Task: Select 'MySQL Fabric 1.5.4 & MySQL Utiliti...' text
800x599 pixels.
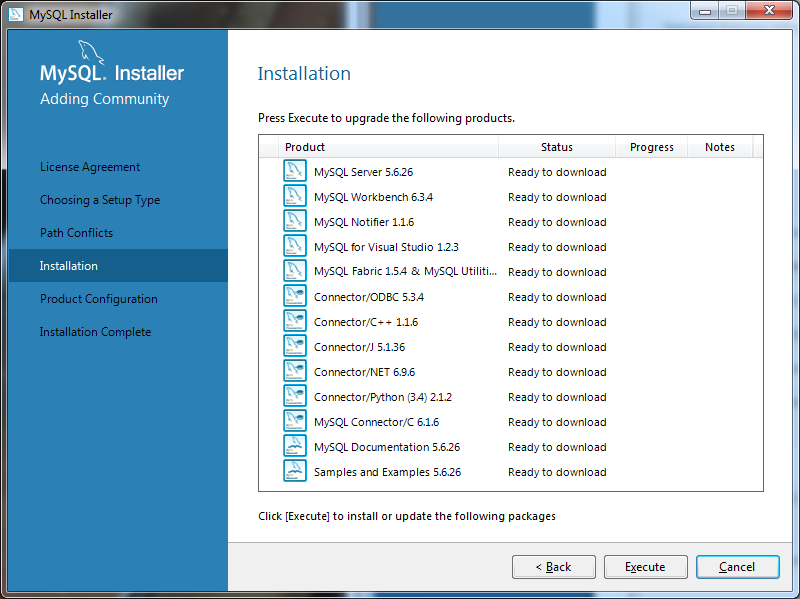Action: [x=405, y=271]
